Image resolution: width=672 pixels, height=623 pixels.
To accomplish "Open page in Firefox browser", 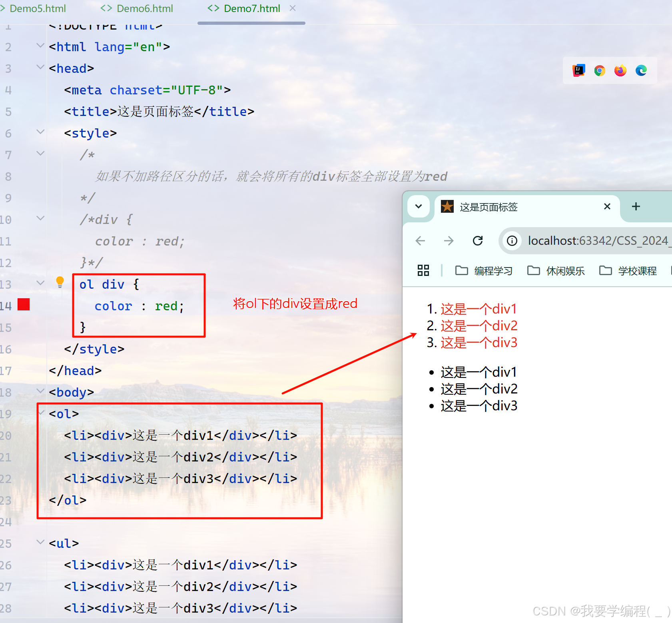I will [620, 70].
